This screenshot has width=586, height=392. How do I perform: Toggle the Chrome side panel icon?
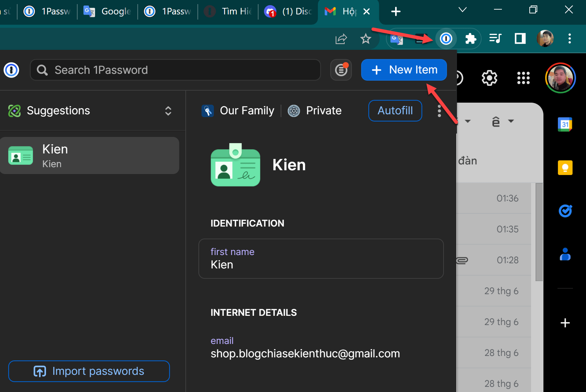point(520,38)
